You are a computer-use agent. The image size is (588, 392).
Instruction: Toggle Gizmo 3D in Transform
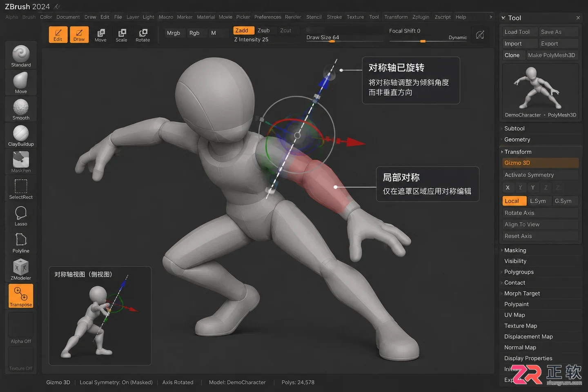click(x=541, y=163)
